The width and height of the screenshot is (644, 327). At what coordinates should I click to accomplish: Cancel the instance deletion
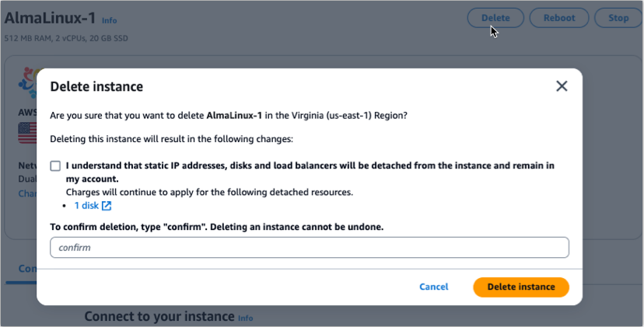pos(433,287)
